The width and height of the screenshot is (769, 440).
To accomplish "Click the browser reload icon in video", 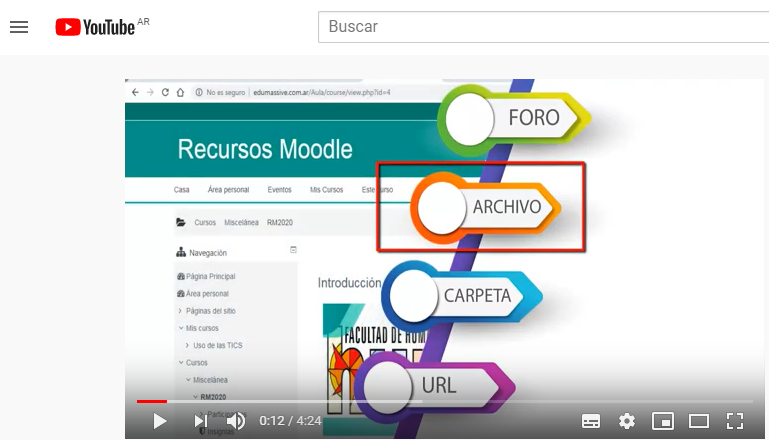I will click(165, 92).
